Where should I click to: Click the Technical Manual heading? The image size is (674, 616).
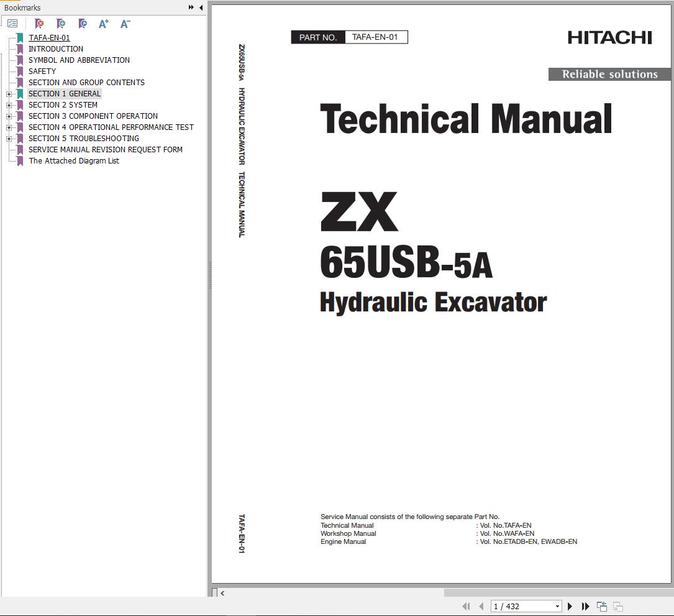point(466,119)
